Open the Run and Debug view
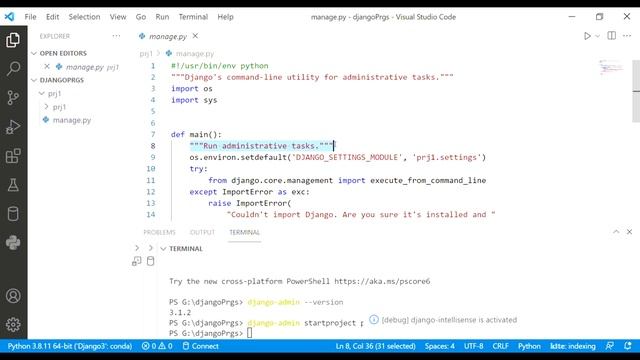Viewport: 640px width, 360px height. 13,127
